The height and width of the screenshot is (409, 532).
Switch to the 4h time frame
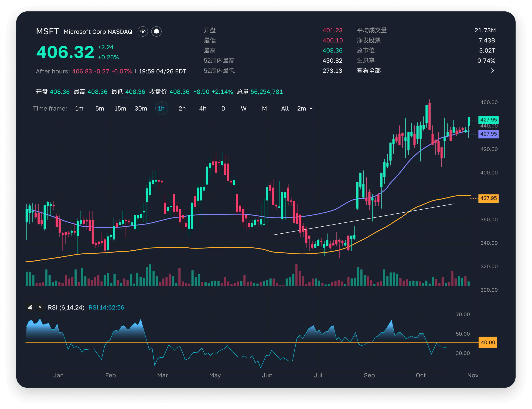tap(203, 109)
